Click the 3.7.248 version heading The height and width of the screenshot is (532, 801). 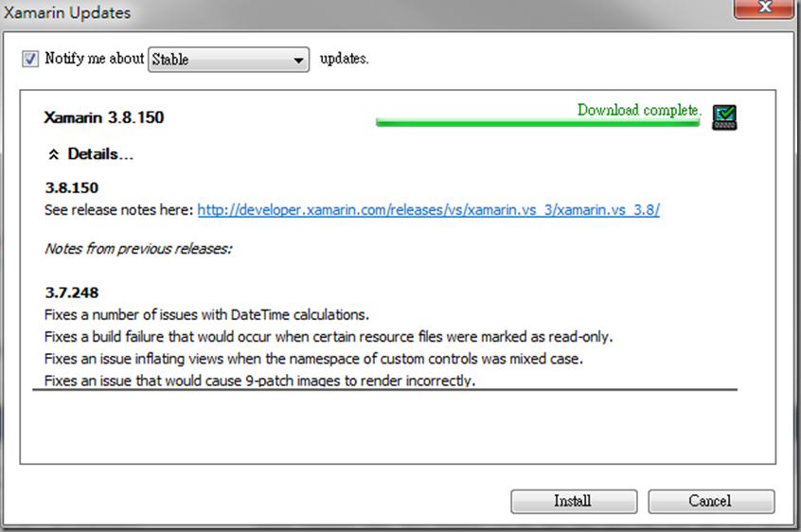point(72,293)
